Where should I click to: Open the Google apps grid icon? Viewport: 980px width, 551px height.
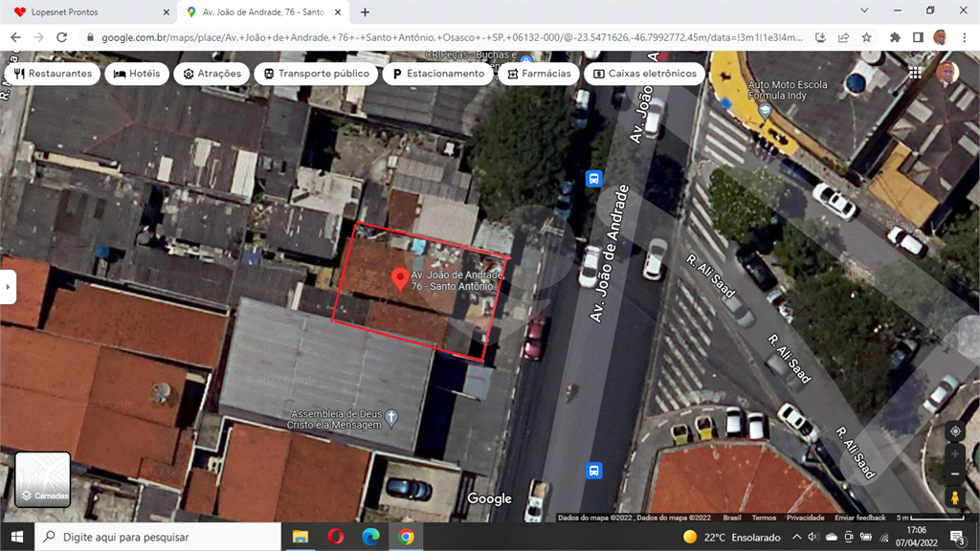pos(916,74)
